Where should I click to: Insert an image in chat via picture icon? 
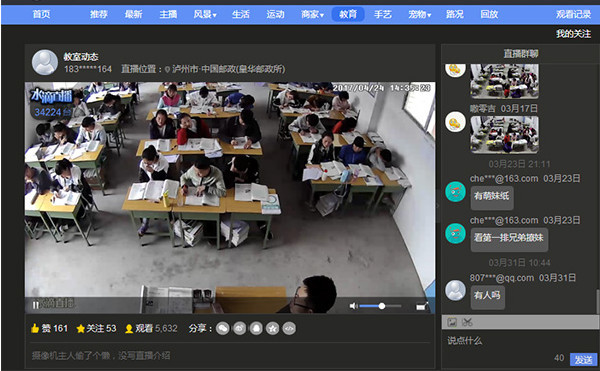point(452,322)
